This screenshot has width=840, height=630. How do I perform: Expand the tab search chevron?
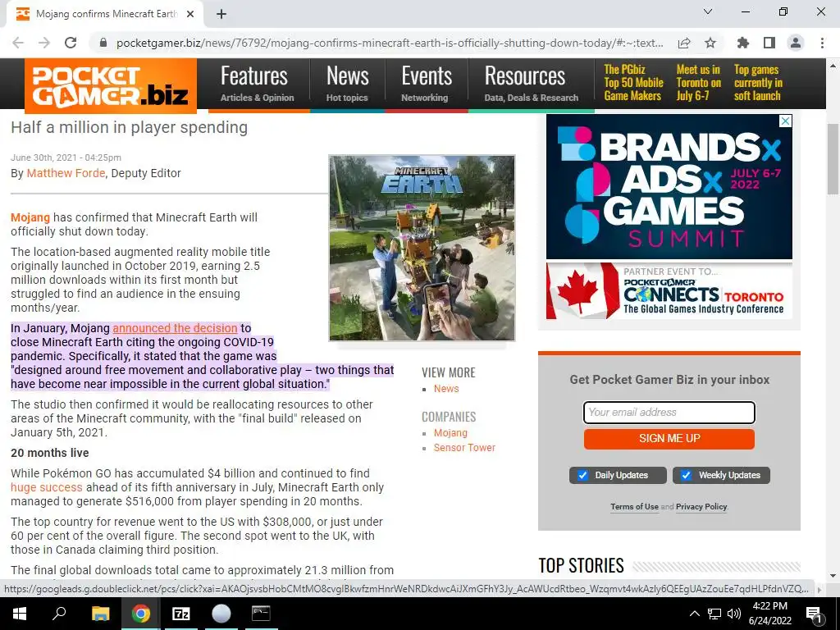coord(708,11)
